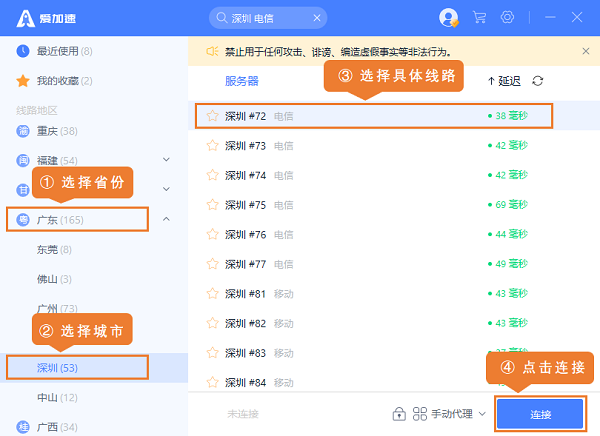600x436 pixels.
Task: Click the 深圳 电信 search field
Action: 268,18
